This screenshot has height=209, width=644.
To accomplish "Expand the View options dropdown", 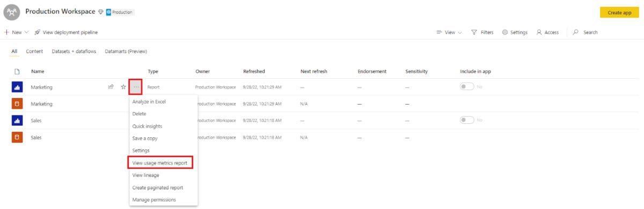I will click(x=449, y=32).
